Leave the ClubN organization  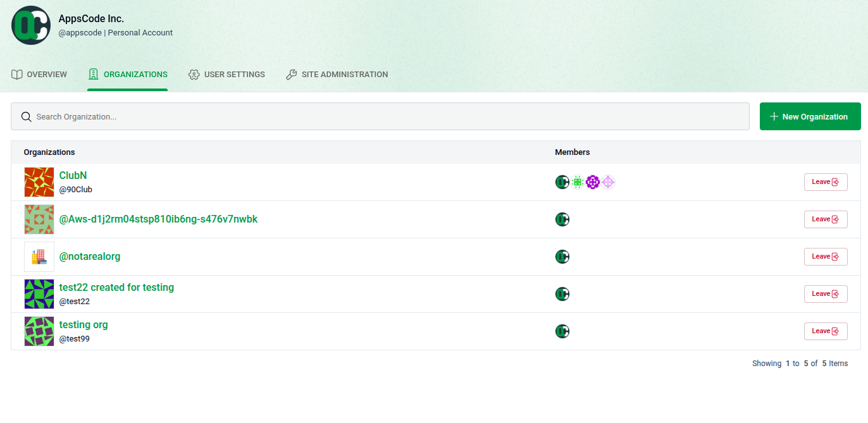pos(826,181)
